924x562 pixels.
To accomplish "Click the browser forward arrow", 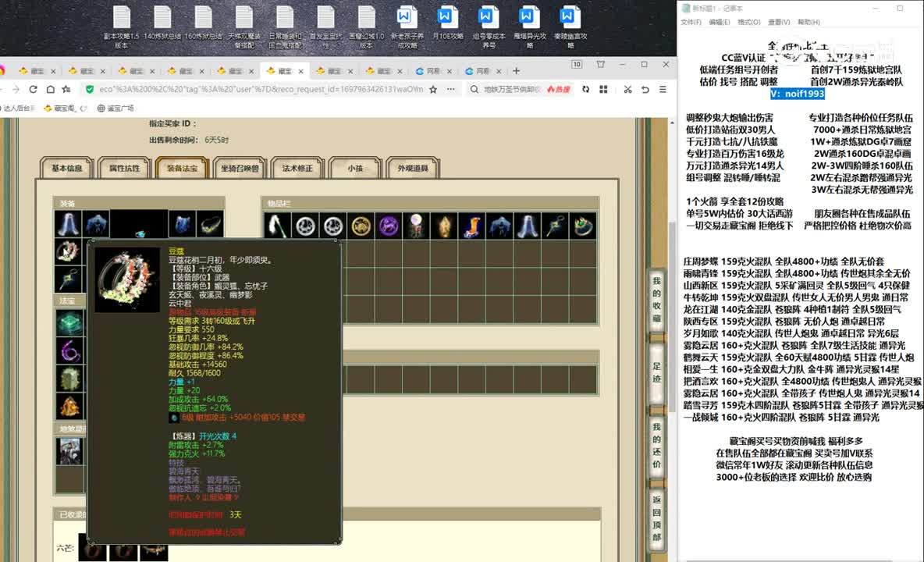I will point(16,89).
